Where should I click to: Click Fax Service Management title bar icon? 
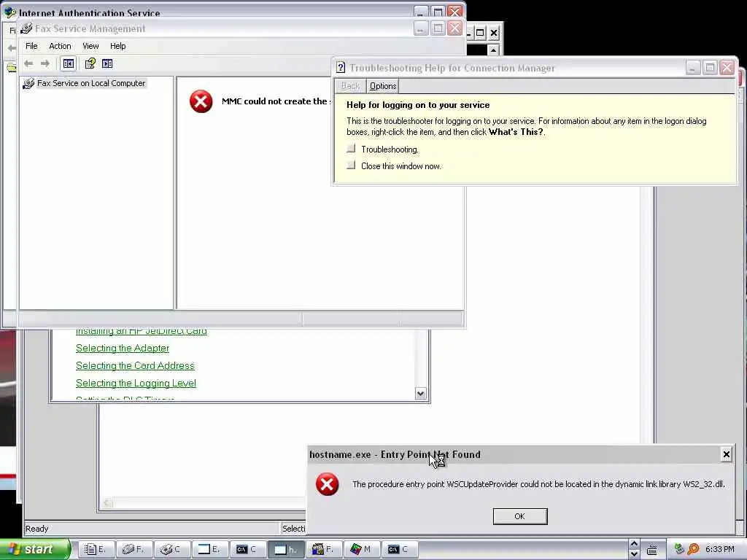click(27, 28)
